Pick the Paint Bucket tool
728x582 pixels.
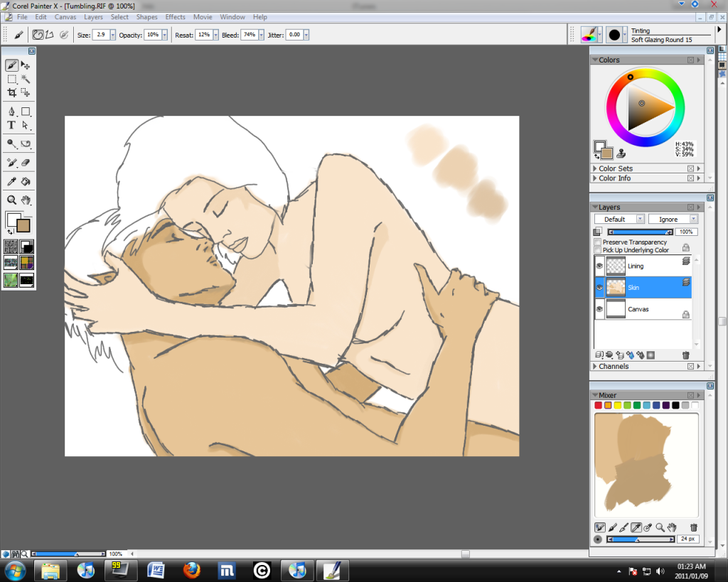pyautogui.click(x=26, y=182)
